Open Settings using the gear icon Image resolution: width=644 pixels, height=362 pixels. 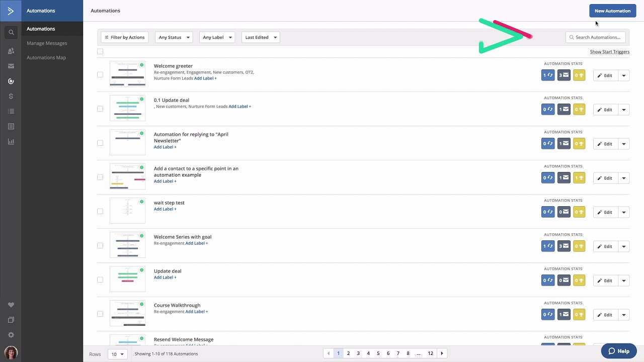11,334
